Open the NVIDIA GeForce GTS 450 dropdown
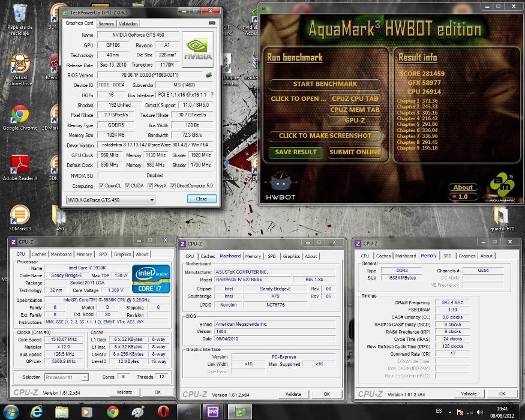 click(x=110, y=200)
